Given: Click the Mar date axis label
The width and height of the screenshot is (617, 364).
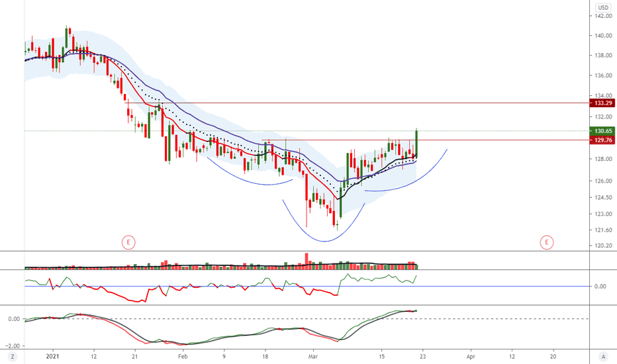Looking at the screenshot, I should pos(313,357).
